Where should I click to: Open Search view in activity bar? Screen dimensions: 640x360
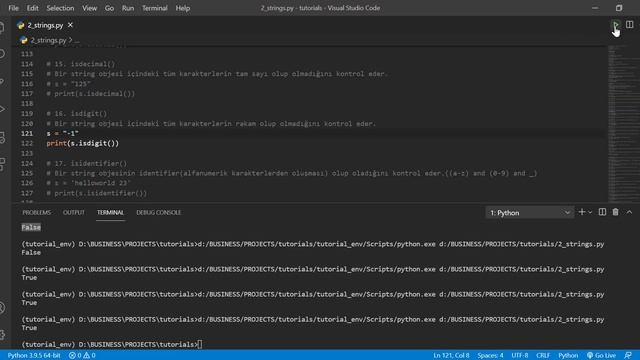pyautogui.click(x=2, y=54)
